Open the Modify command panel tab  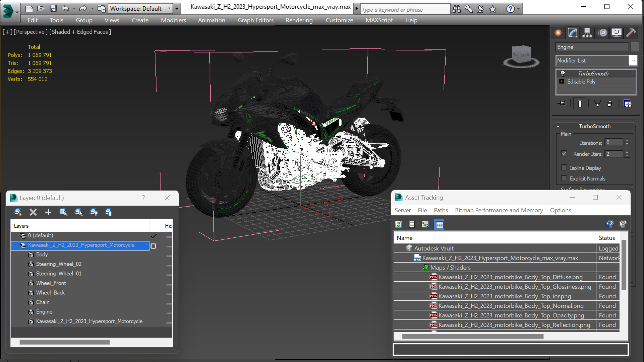click(573, 33)
